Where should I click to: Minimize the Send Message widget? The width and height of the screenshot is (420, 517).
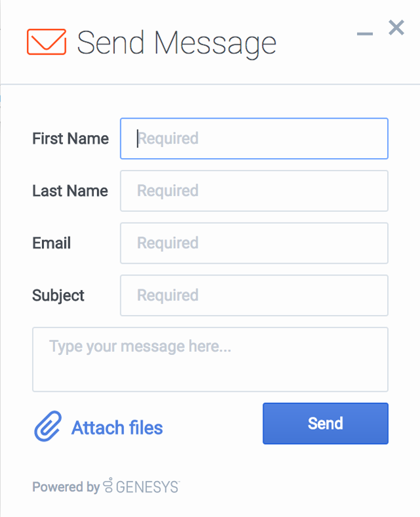click(365, 33)
